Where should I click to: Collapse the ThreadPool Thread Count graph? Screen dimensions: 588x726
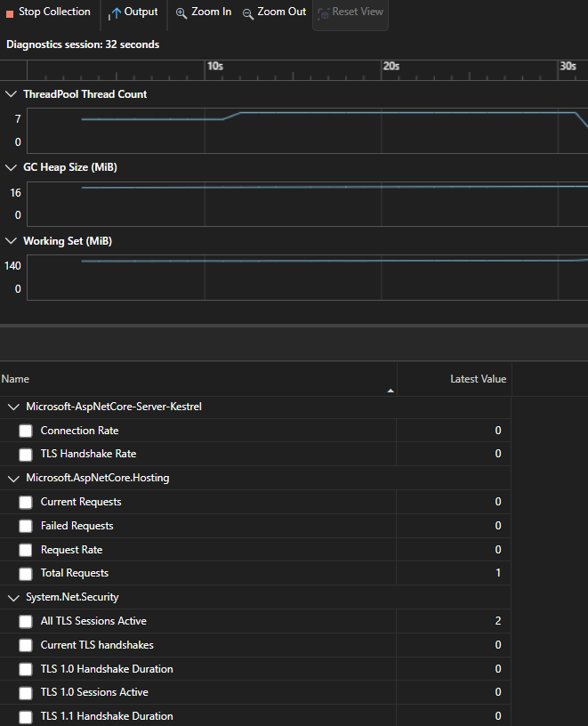point(11,94)
